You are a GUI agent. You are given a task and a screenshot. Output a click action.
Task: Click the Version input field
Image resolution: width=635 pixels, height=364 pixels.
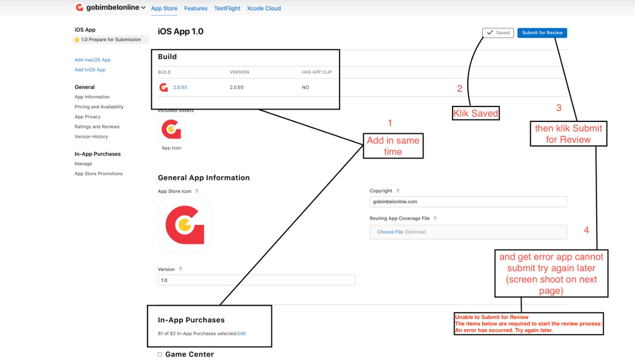[256, 280]
